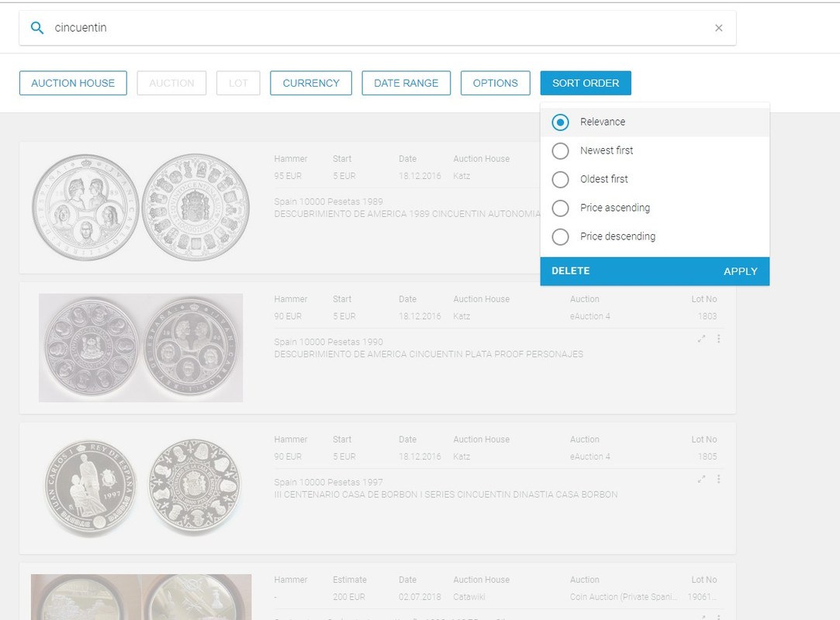840x620 pixels.
Task: Open the Currency filter
Action: [311, 83]
